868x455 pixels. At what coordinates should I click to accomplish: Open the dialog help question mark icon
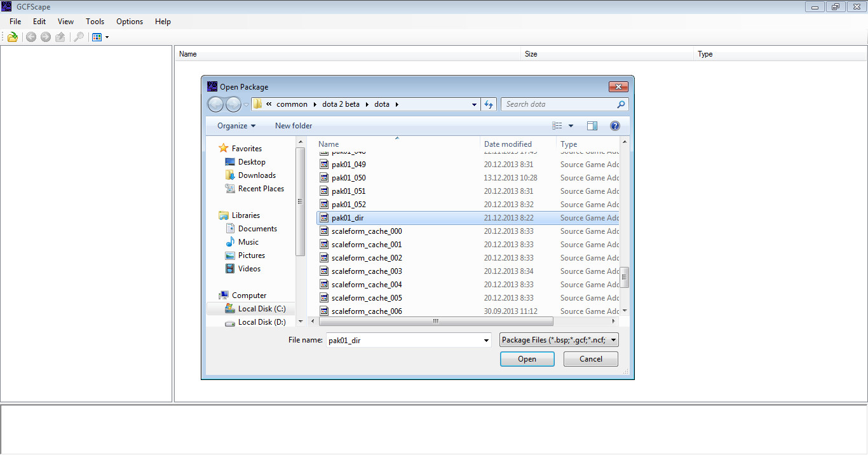(x=614, y=126)
